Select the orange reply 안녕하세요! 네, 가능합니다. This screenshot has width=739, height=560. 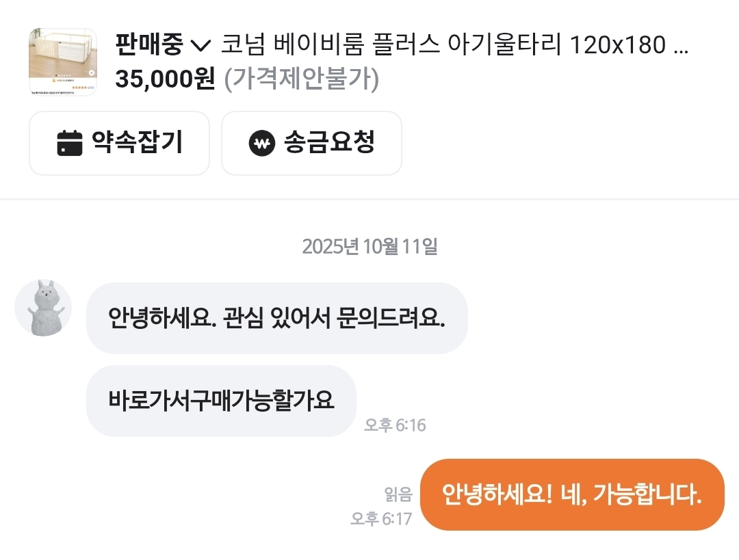[572, 494]
